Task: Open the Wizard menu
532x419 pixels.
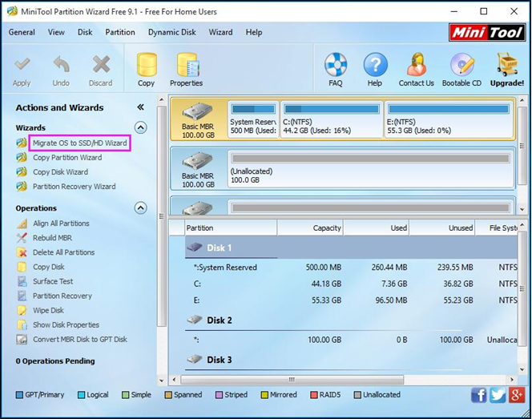Action: coord(220,32)
